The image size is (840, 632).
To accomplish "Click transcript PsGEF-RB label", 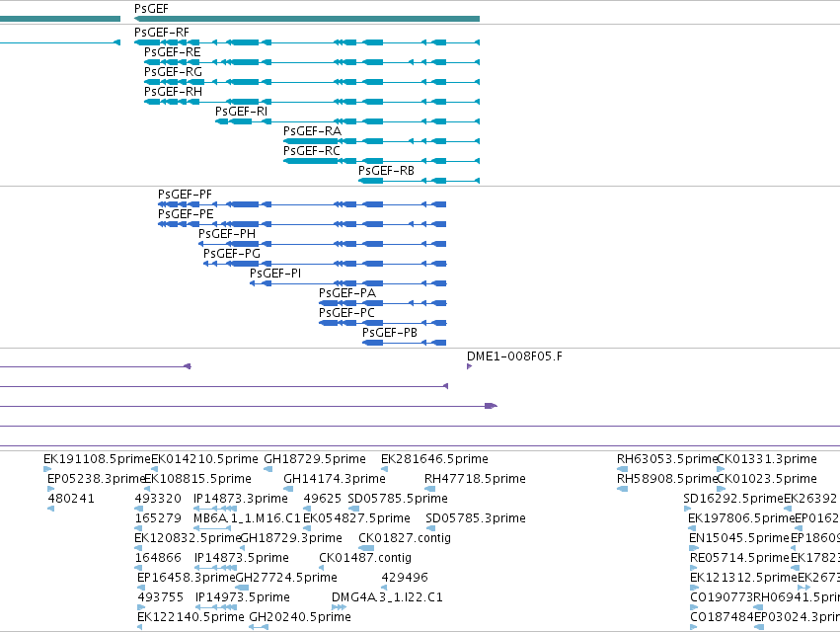I will 386,171.
